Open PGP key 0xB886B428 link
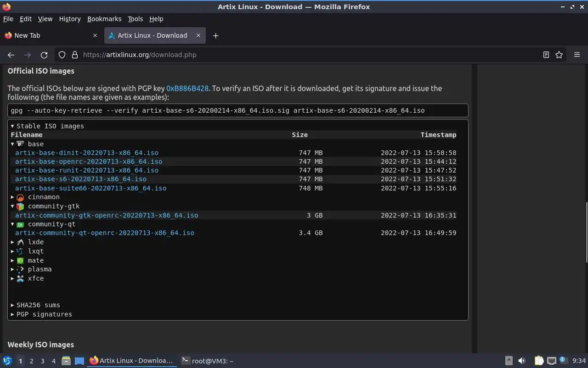 pyautogui.click(x=187, y=88)
